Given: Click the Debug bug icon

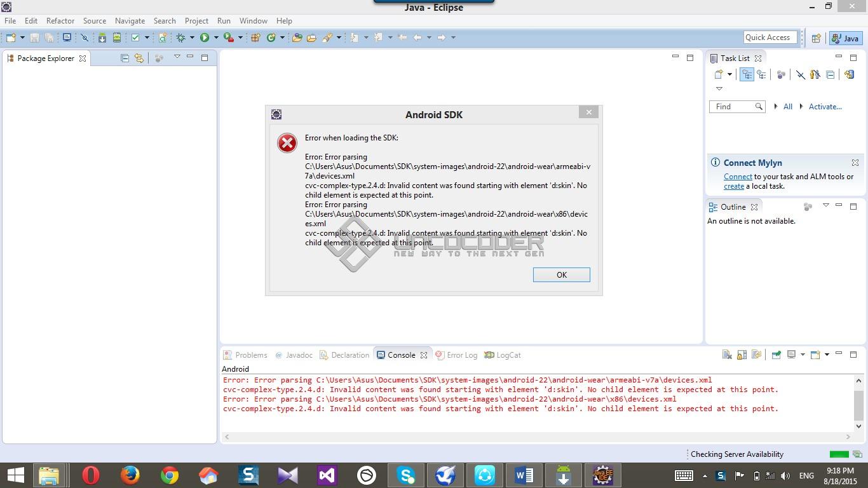Looking at the screenshot, I should tap(181, 37).
